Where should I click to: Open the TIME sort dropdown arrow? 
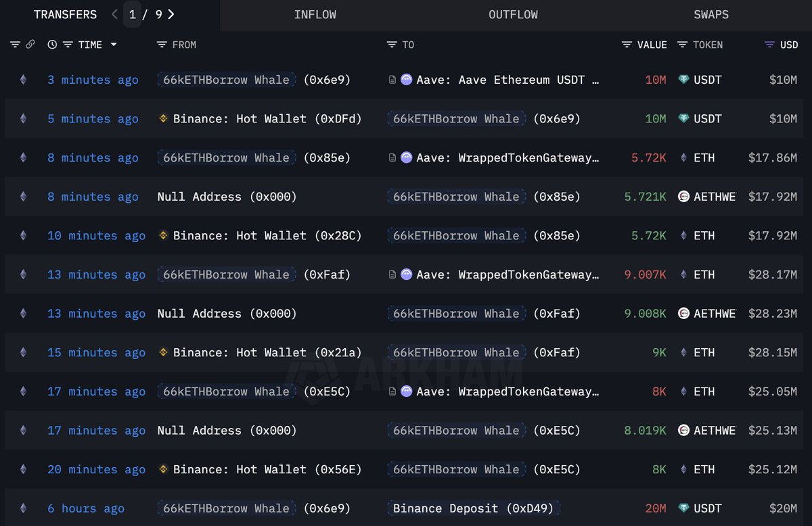(114, 45)
